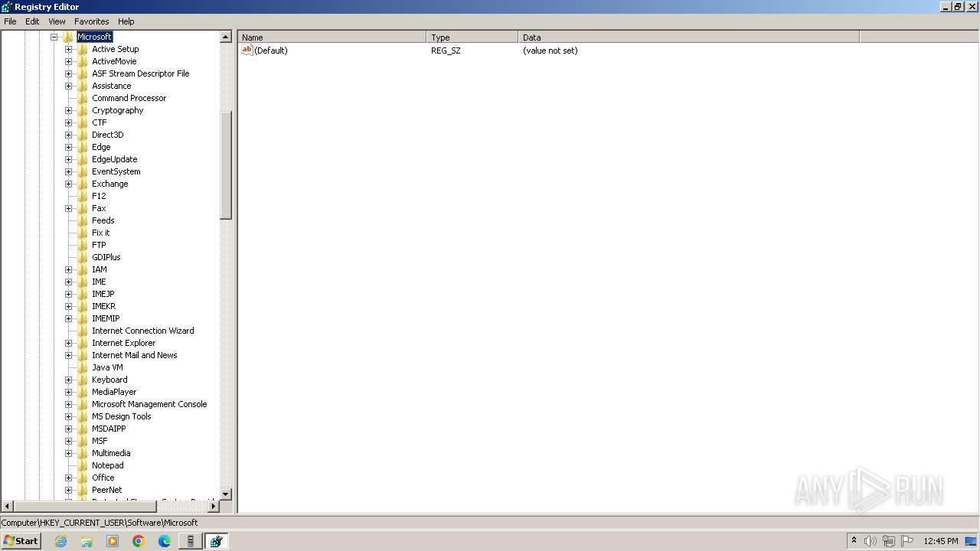Click the '(value not set)' data cell
Screen dimensions: 980x551
click(x=550, y=51)
